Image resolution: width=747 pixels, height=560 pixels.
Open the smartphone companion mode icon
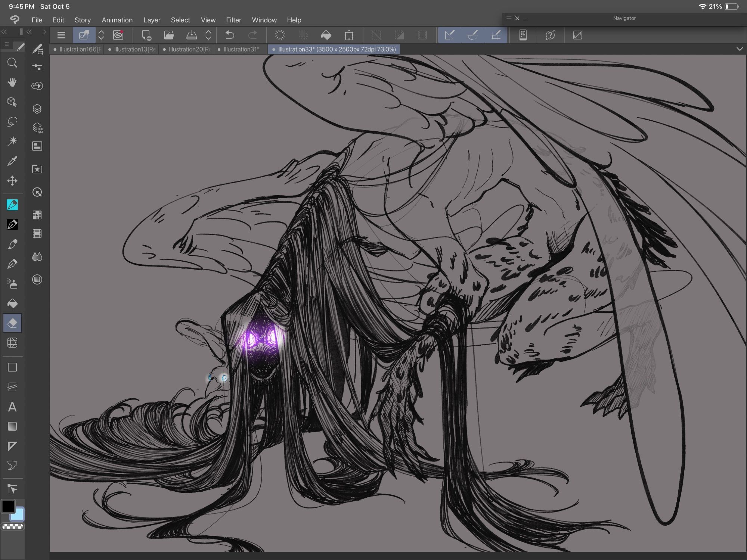click(x=523, y=35)
